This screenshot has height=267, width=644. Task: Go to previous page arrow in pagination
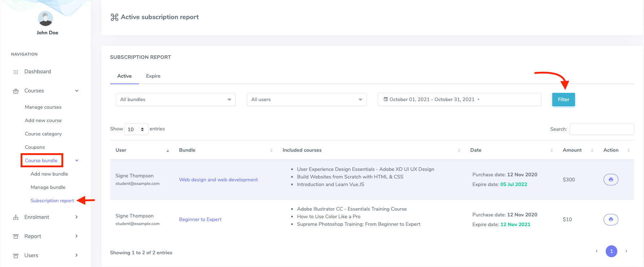(596, 251)
